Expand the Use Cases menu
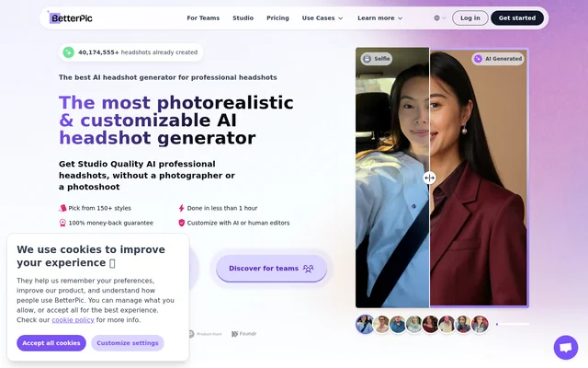This screenshot has height=368, width=588. click(322, 18)
